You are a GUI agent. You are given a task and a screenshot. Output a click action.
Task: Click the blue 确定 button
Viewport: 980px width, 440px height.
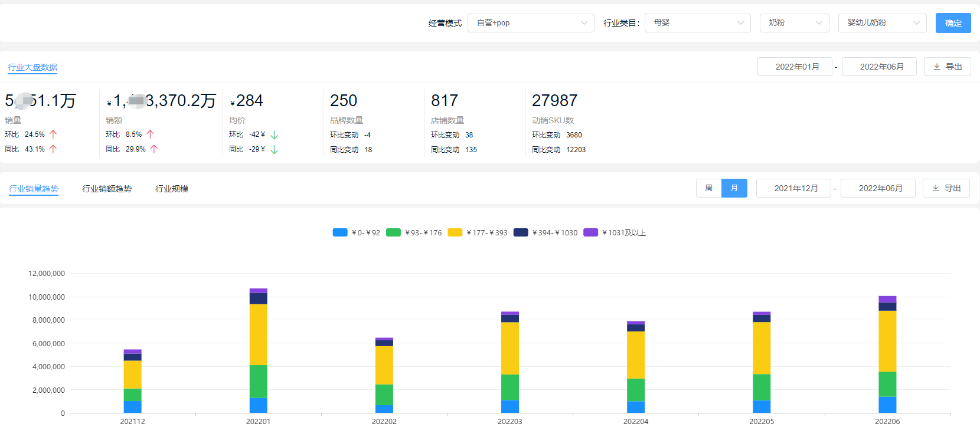[953, 23]
